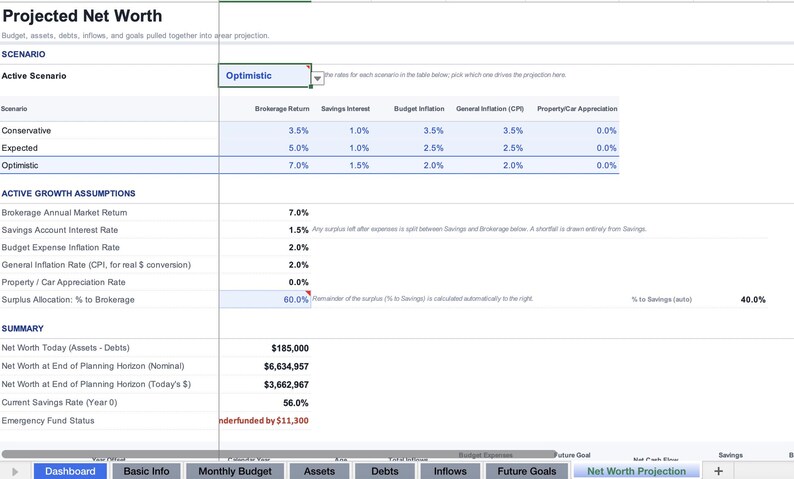Click the Savings Interest column header
This screenshot has height=479, width=794.
[x=345, y=109]
